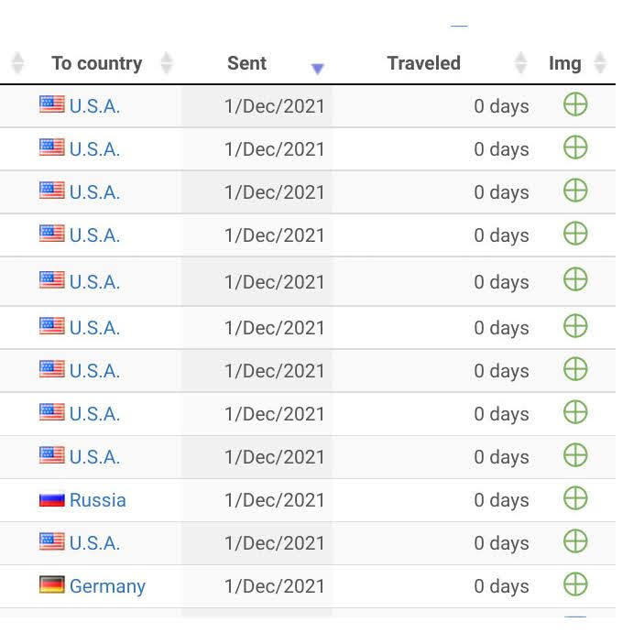The image size is (644, 644).
Task: Click the To country column header
Action: [97, 63]
